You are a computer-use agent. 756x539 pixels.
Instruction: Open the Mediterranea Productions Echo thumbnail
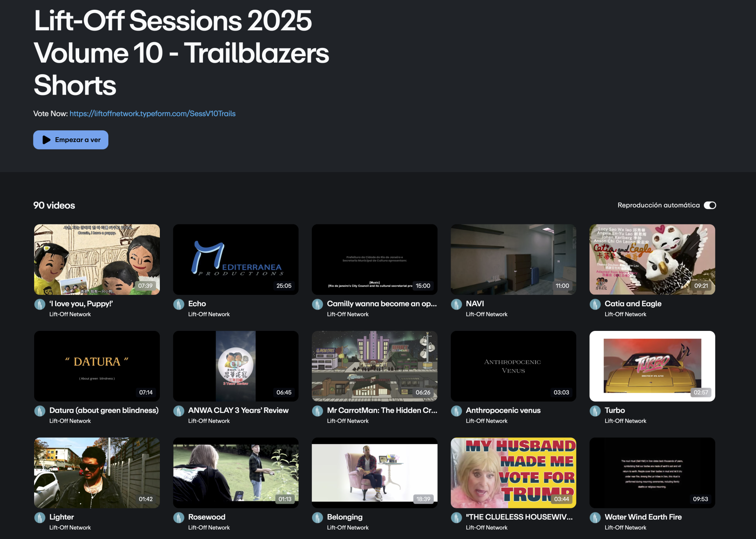coord(235,259)
